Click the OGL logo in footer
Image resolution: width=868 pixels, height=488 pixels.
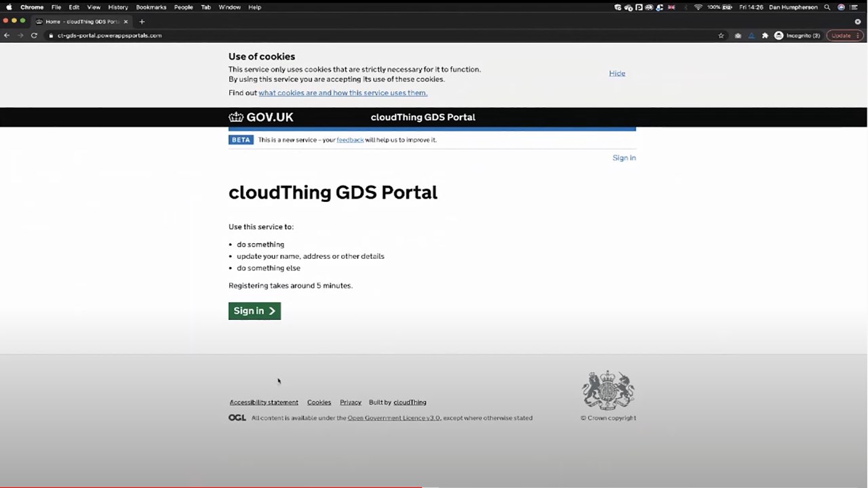tap(237, 418)
